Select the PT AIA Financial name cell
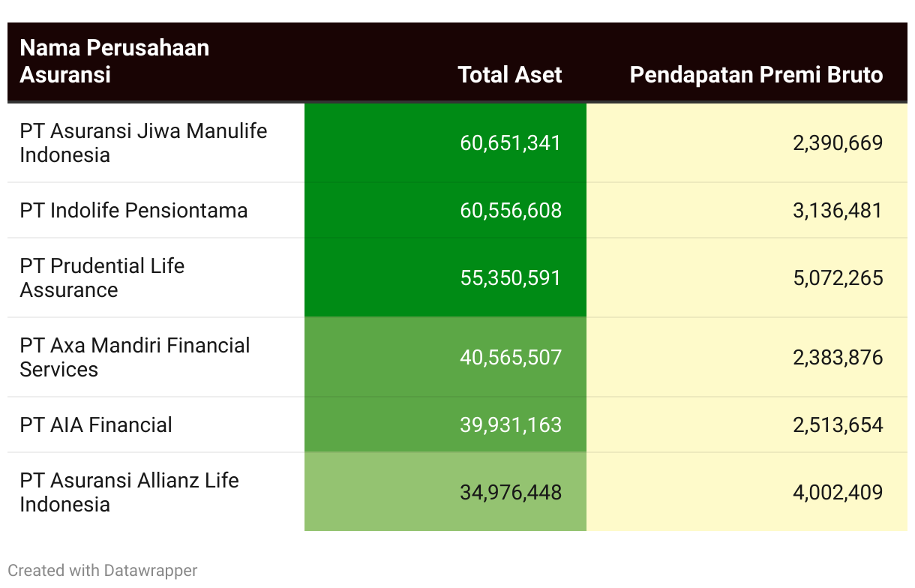This screenshot has width=915, height=588. click(x=96, y=424)
